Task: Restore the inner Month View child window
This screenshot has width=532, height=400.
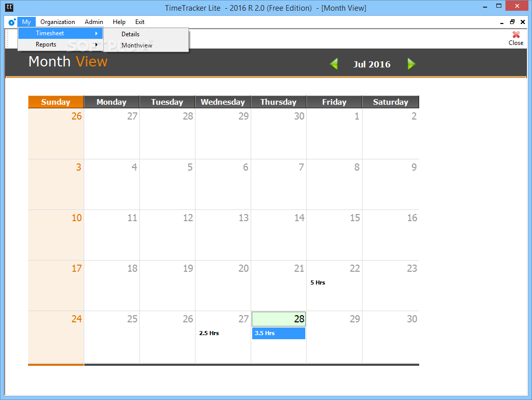Action: click(x=512, y=22)
